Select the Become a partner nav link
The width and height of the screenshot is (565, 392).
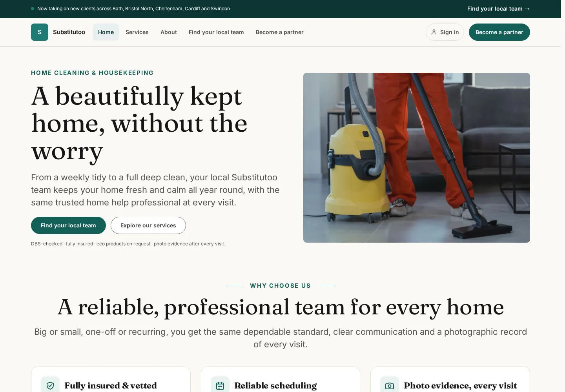[280, 32]
